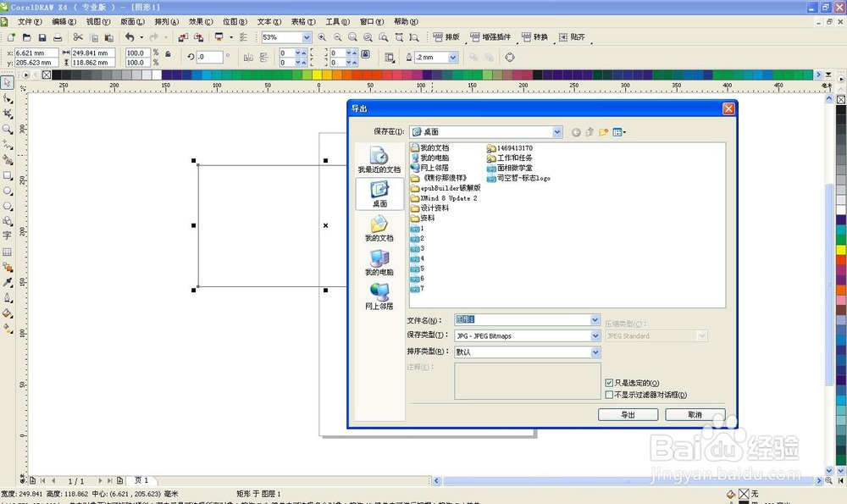This screenshot has width=847, height=504.
Task: Click the Zoom in magnifier icon
Action: 322,37
